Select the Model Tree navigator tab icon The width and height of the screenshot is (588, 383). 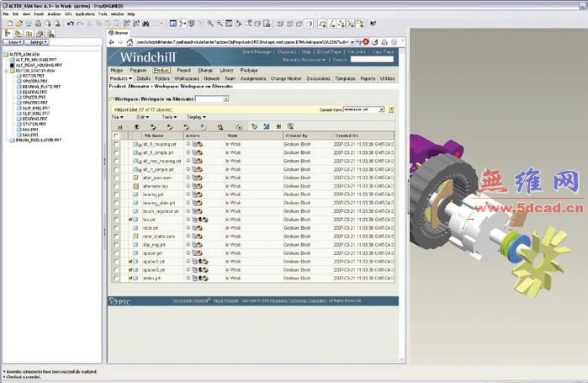pyautogui.click(x=7, y=34)
